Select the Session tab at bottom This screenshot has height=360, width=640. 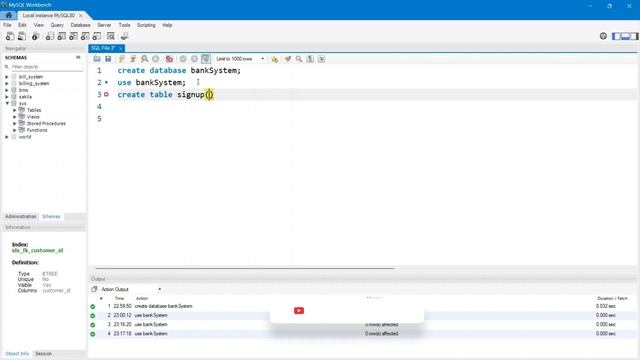coord(43,353)
